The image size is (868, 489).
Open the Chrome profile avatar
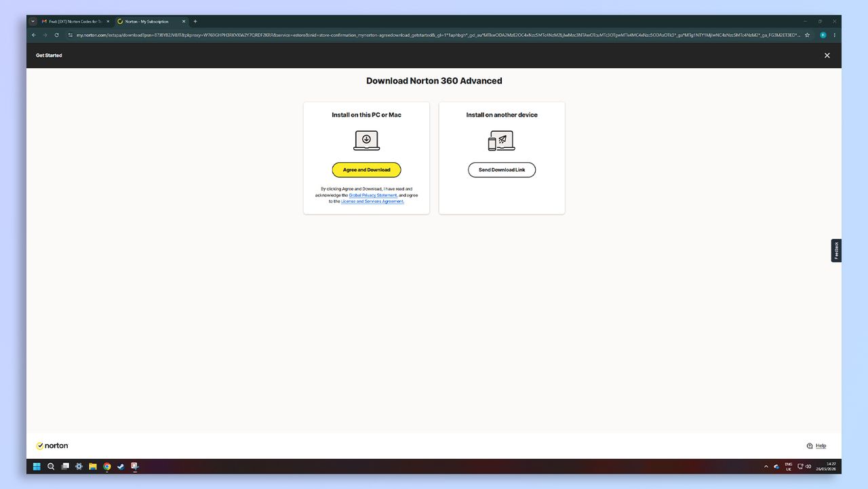point(823,35)
